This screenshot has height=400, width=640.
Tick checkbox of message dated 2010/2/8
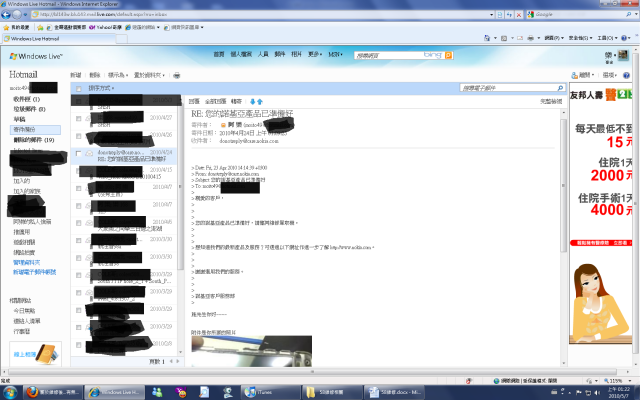79,345
